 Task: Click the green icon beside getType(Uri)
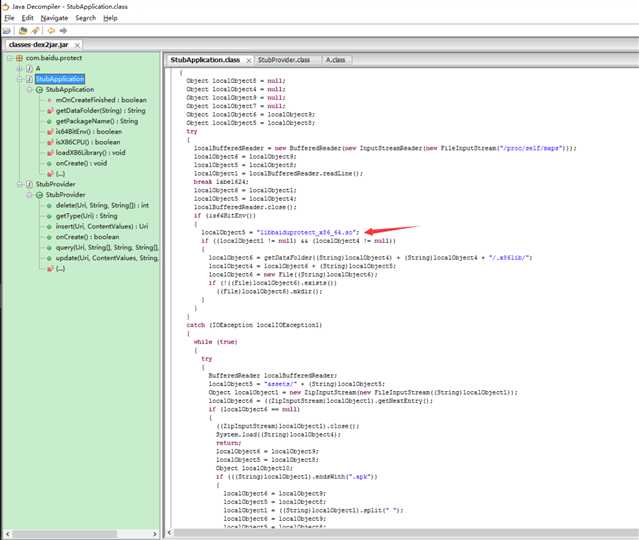click(50, 216)
